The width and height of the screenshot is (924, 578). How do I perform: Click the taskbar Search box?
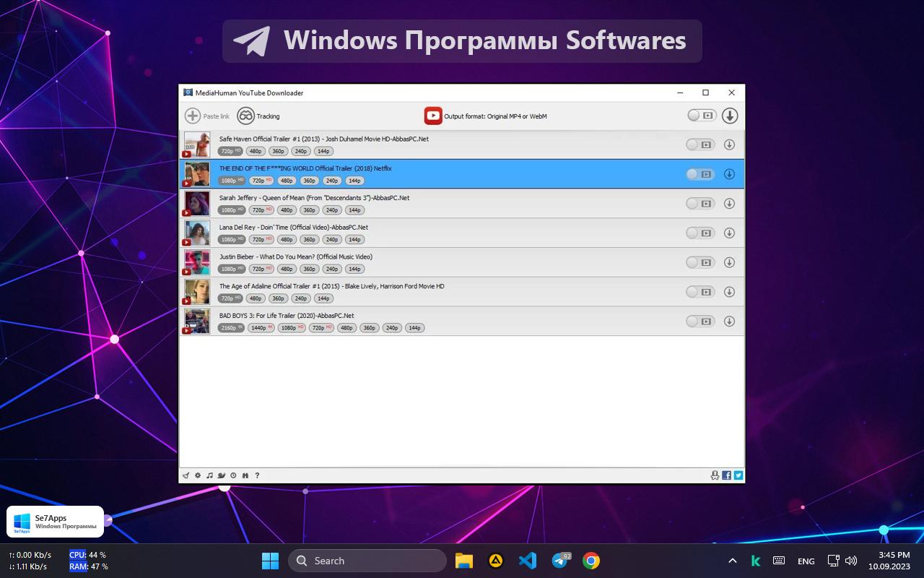coord(367,561)
